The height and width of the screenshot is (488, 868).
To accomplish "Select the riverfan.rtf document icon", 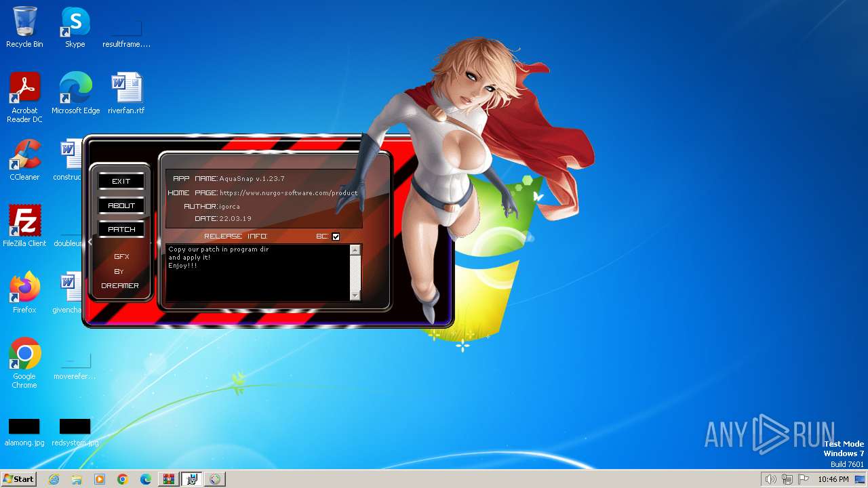I will point(126,94).
